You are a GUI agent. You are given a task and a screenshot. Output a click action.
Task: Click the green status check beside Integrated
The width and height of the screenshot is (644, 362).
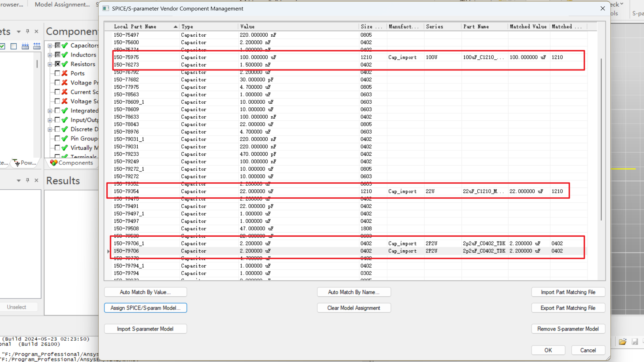point(65,111)
